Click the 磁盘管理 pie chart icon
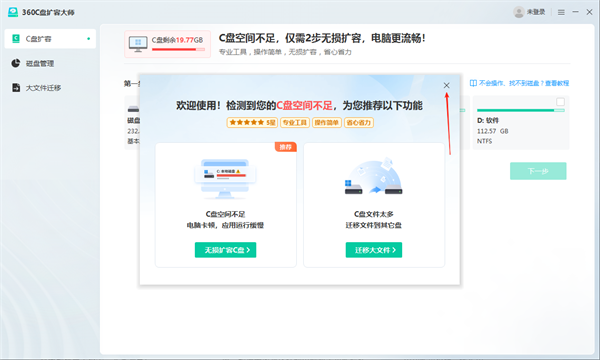The image size is (600, 360). click(x=16, y=63)
